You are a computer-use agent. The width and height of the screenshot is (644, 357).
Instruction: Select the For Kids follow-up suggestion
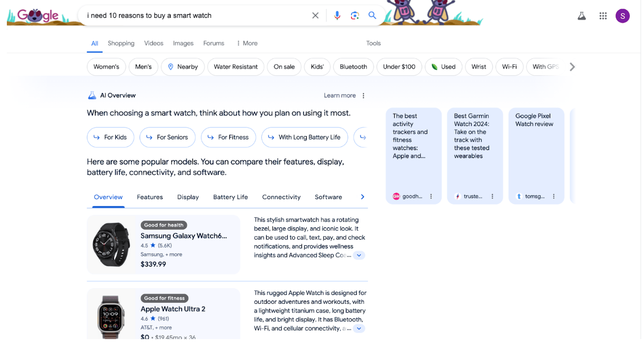click(x=111, y=137)
